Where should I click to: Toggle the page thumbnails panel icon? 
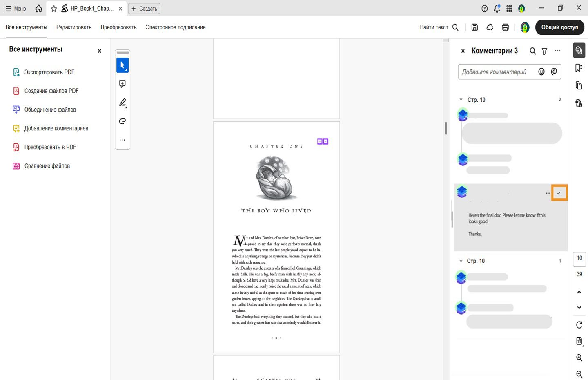[579, 85]
